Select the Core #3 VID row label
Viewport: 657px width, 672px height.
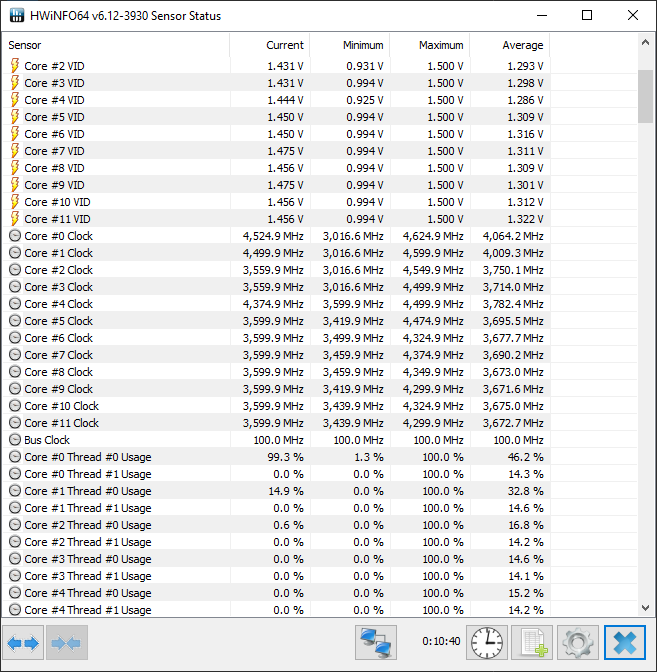[54, 83]
